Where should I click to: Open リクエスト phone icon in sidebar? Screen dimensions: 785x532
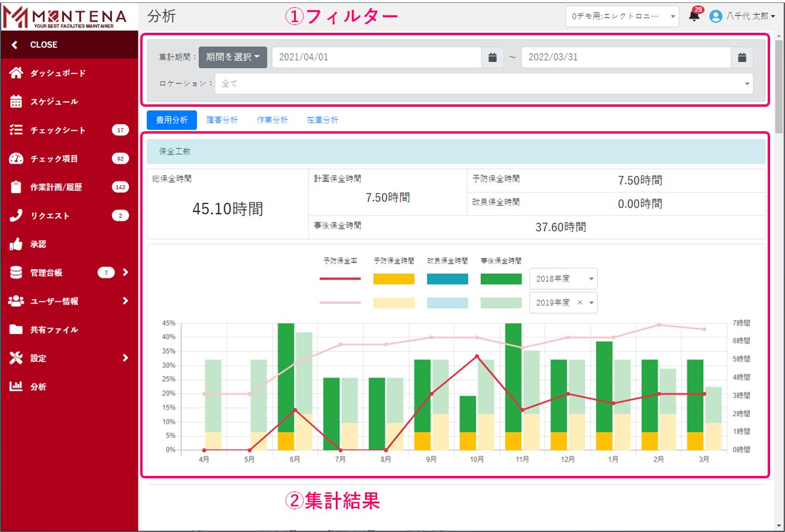(16, 216)
